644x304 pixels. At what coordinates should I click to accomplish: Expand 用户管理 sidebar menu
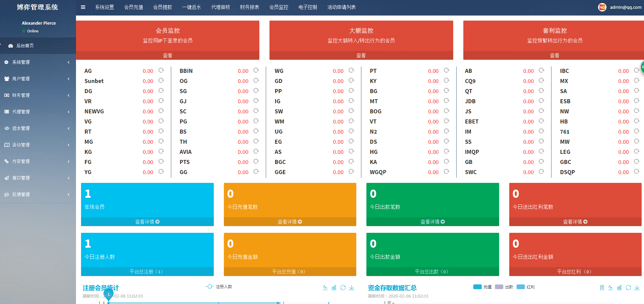[x=38, y=79]
